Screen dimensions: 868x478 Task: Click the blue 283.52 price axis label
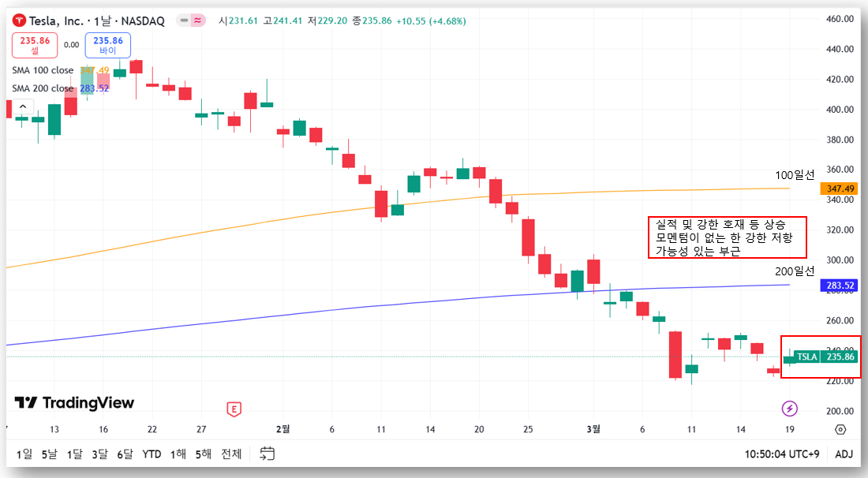click(840, 286)
